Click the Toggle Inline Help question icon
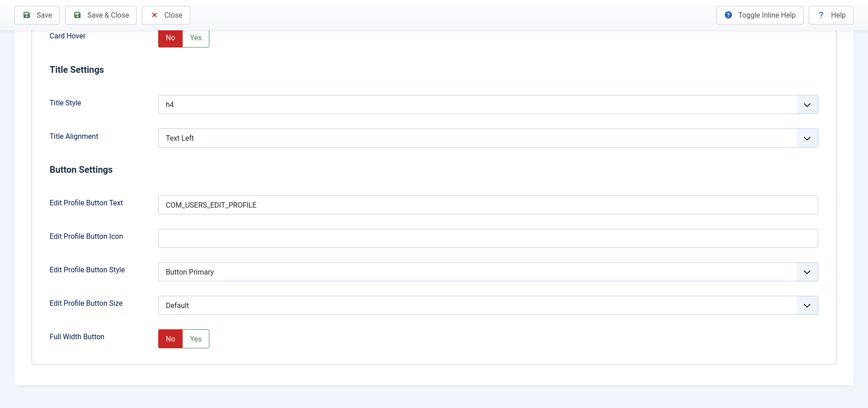This screenshot has width=868, height=408. tap(728, 15)
